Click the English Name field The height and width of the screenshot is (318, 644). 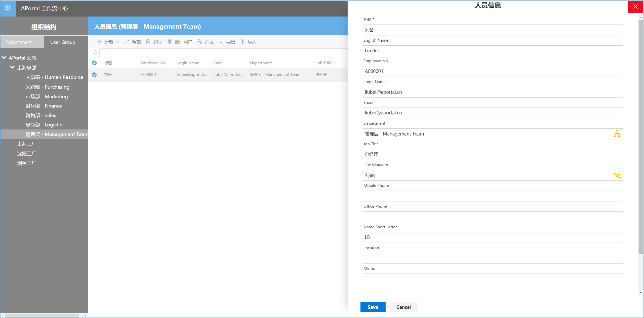click(x=493, y=51)
